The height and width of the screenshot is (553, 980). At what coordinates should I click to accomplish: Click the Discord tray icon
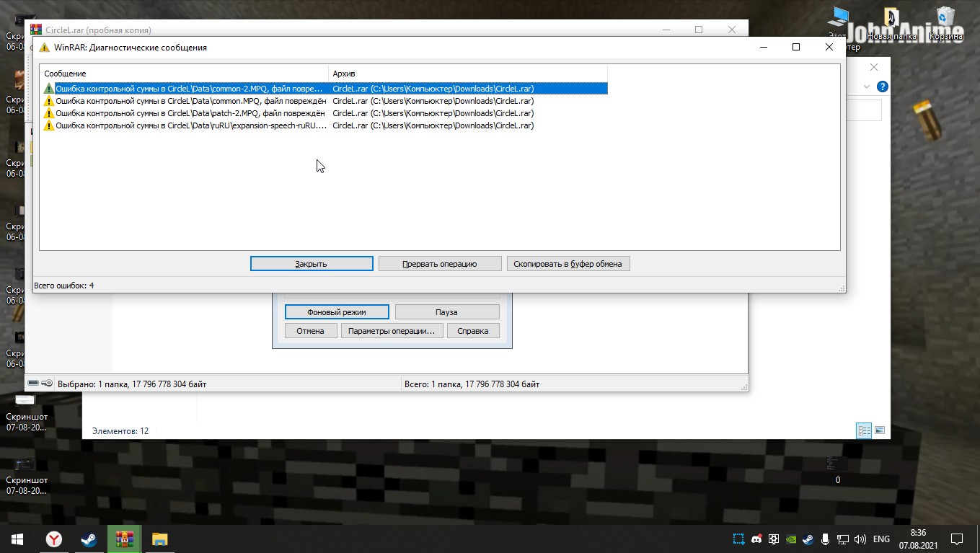(x=756, y=539)
